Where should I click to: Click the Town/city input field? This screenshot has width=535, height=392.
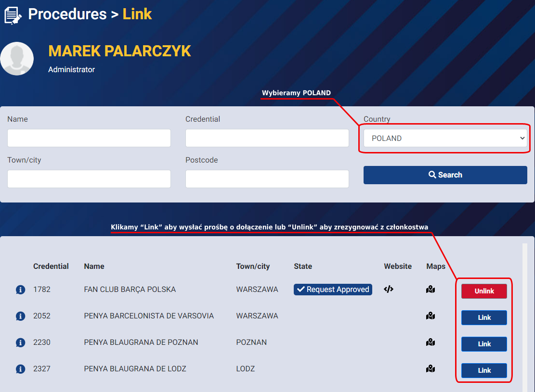click(89, 179)
